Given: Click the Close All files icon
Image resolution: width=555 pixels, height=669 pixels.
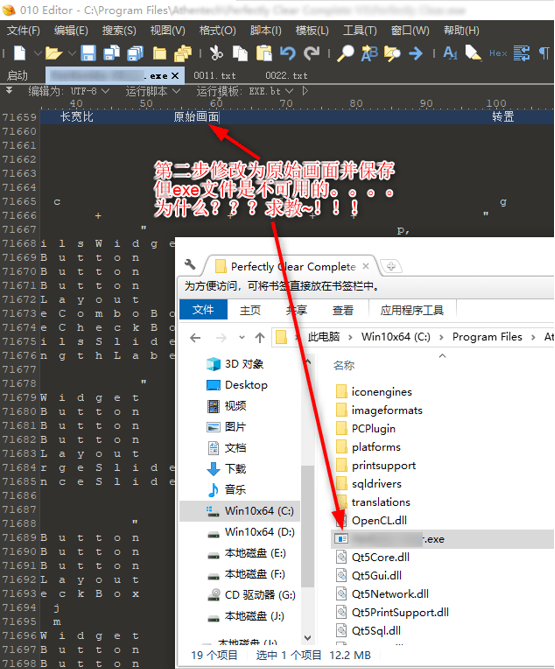Looking at the screenshot, I should [183, 53].
